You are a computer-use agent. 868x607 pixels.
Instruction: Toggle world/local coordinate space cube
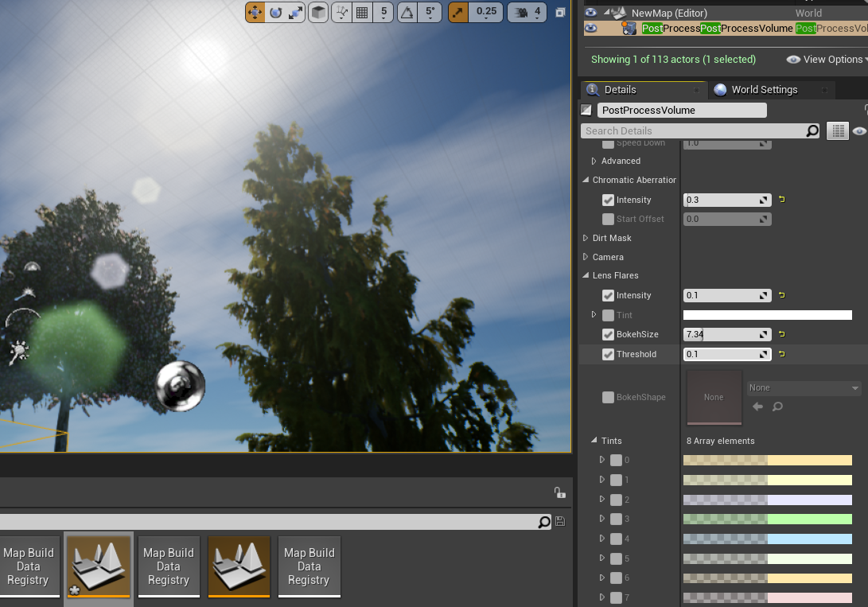[x=318, y=12]
